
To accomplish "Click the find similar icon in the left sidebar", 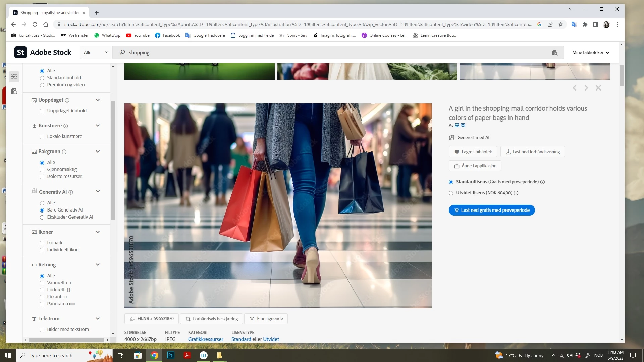I will [14, 91].
